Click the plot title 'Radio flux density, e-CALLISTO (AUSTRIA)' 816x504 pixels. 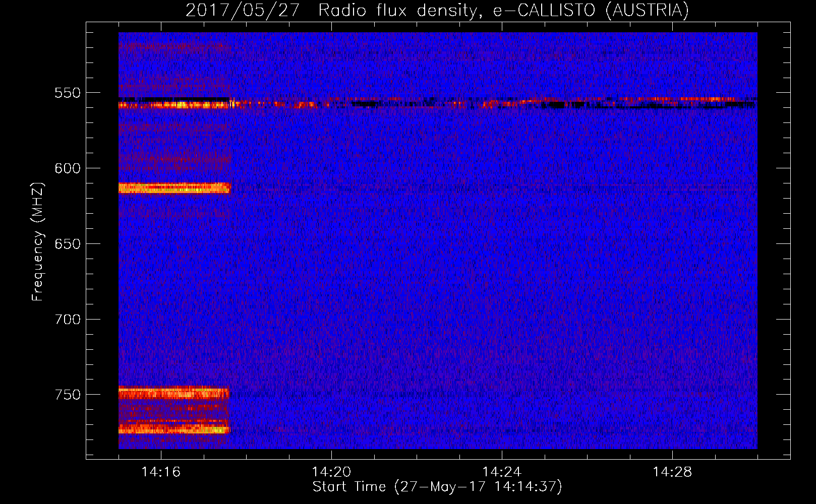click(x=503, y=11)
